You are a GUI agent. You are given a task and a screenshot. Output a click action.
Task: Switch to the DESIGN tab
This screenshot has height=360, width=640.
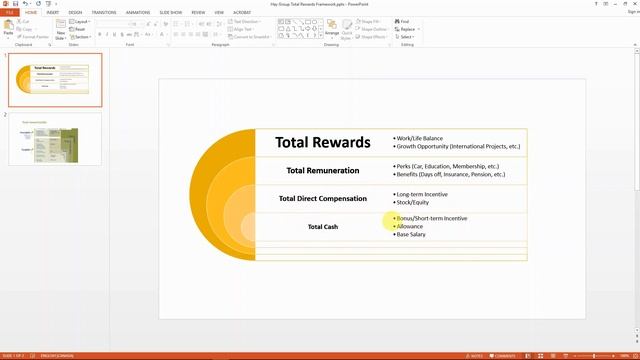click(x=75, y=13)
